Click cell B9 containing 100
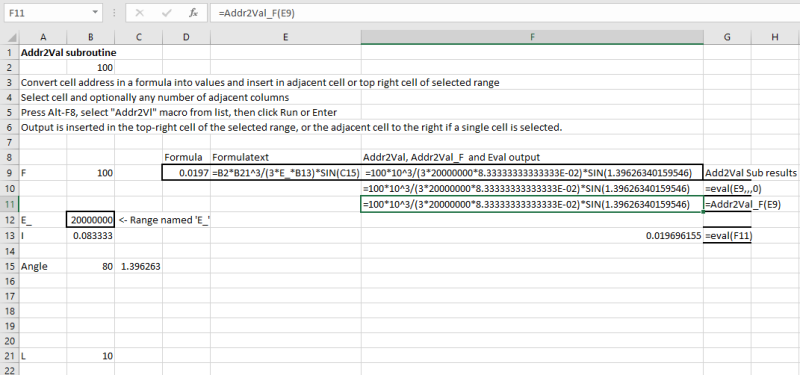 (90, 173)
